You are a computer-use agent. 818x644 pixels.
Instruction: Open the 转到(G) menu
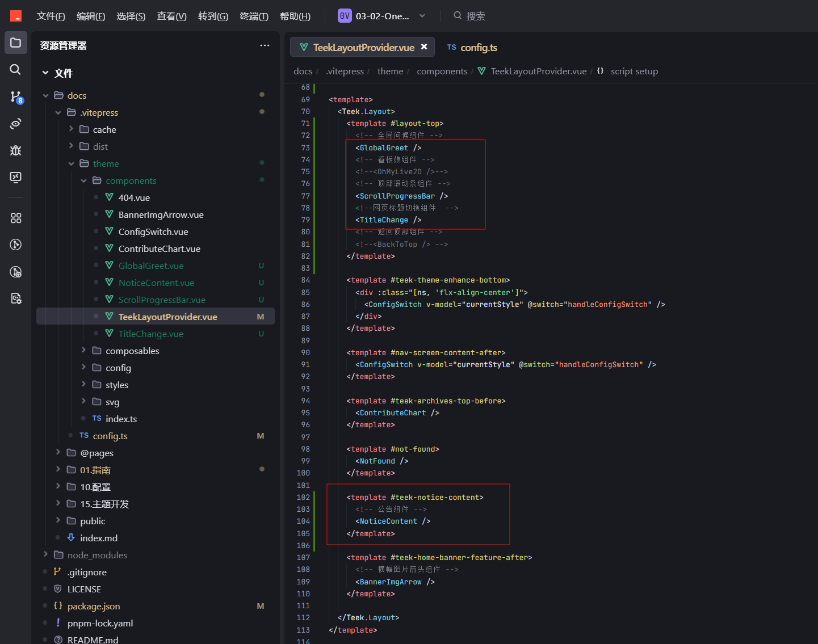[x=213, y=16]
